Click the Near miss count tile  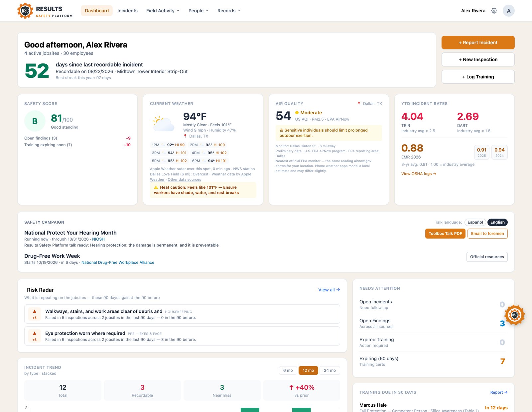pos(222,390)
